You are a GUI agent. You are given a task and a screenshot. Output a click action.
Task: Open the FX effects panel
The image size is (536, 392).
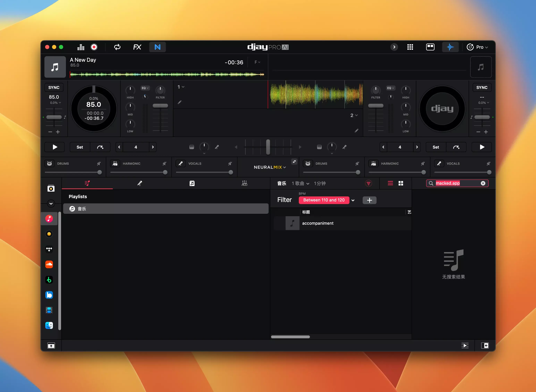point(137,47)
